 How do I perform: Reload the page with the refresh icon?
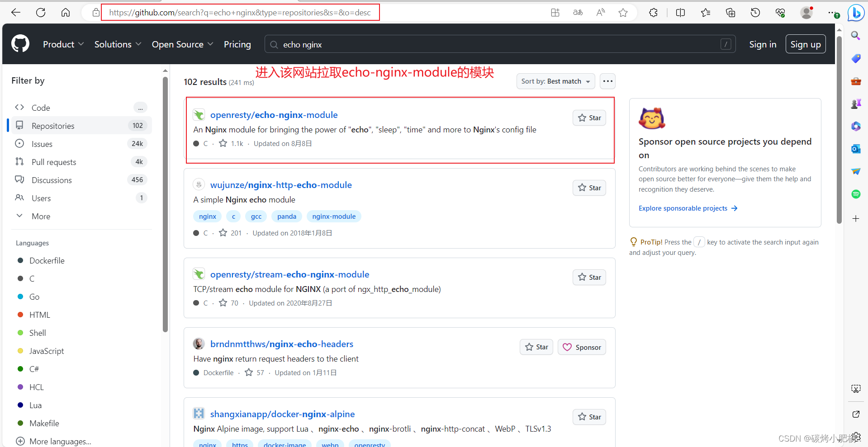point(41,13)
